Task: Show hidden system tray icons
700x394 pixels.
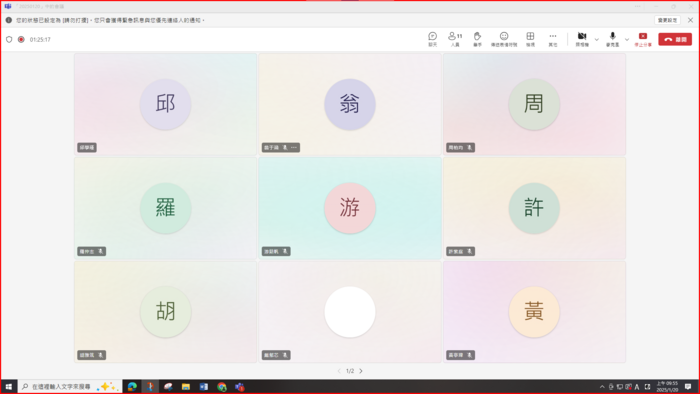Action: [x=602, y=386]
